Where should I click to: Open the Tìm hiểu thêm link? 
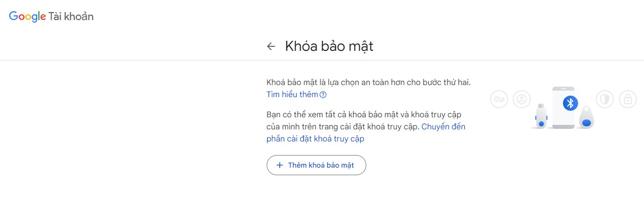coord(292,95)
